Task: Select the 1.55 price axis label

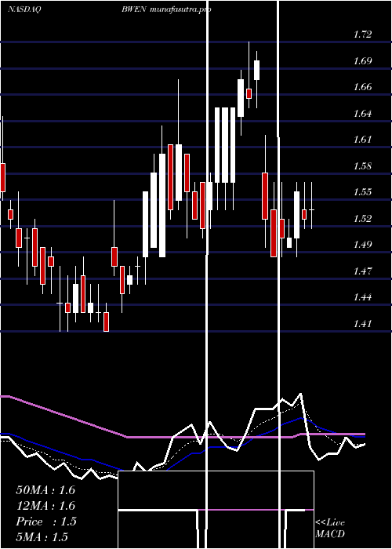Action: 362,192
